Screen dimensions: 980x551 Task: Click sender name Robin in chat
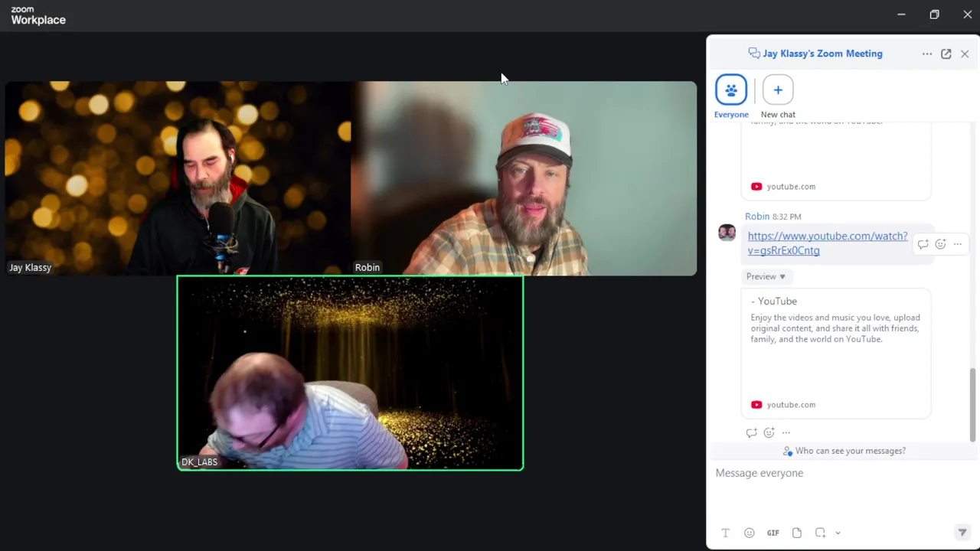757,217
